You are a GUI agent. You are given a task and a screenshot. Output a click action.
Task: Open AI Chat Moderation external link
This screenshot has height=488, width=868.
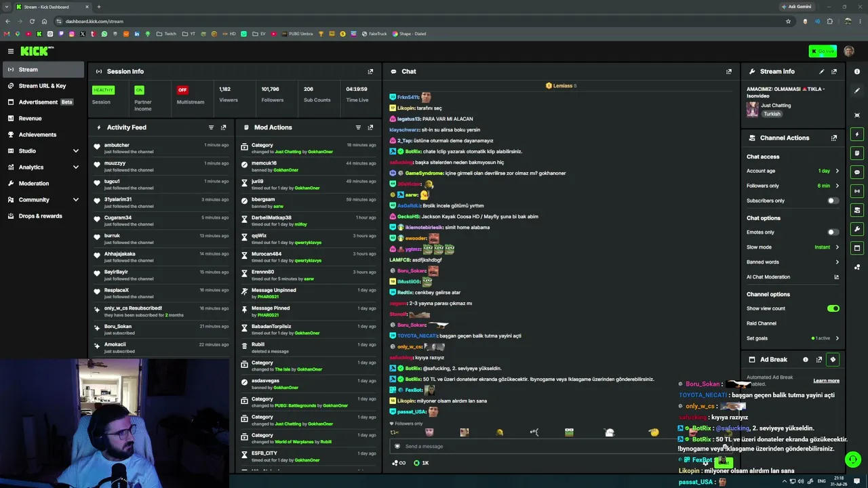836,277
